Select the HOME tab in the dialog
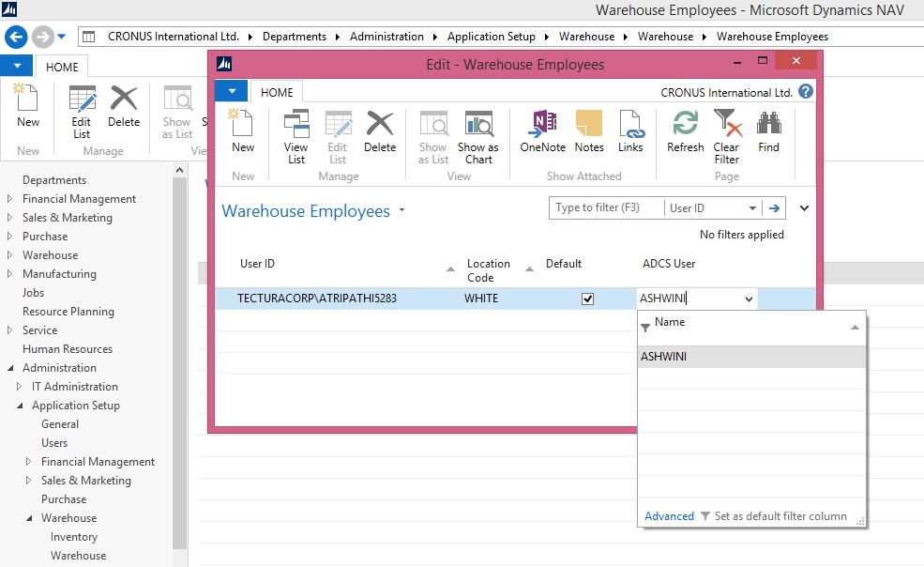 point(277,92)
